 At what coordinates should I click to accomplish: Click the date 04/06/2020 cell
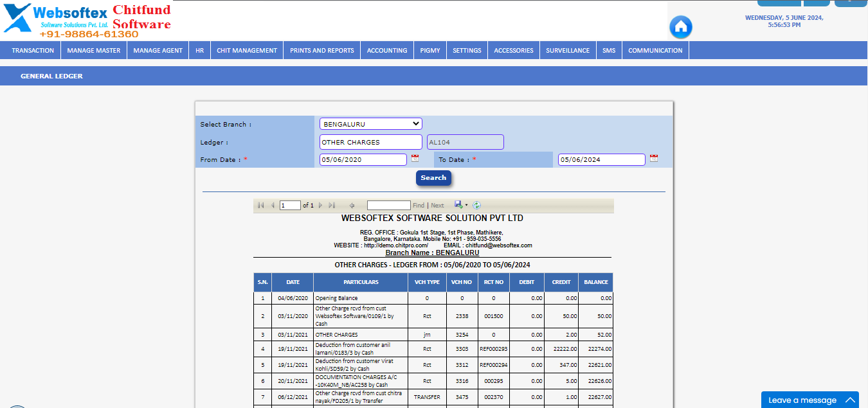[293, 298]
